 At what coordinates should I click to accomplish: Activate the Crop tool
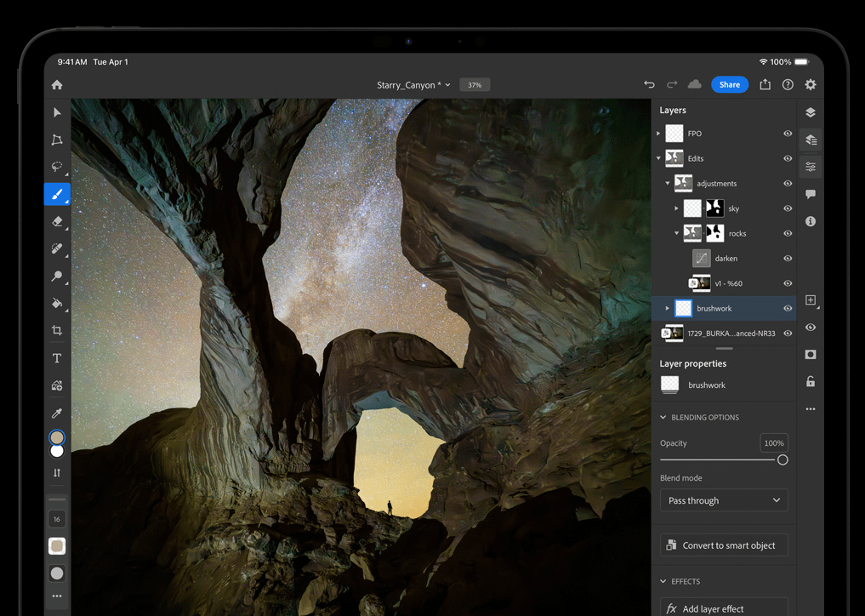coord(57,330)
